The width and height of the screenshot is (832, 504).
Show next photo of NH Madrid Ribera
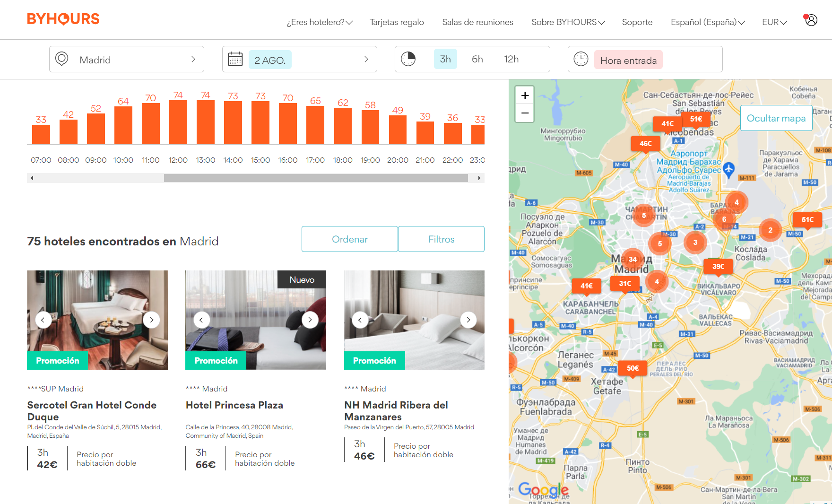(x=468, y=320)
